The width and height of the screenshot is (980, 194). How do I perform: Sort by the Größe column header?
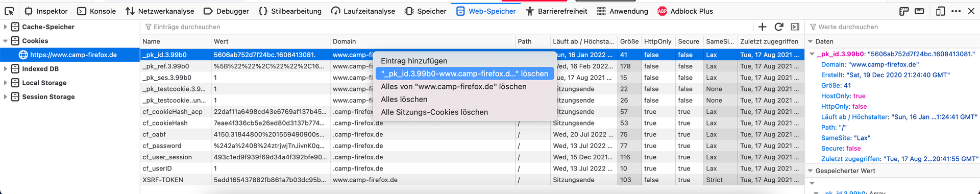click(629, 41)
